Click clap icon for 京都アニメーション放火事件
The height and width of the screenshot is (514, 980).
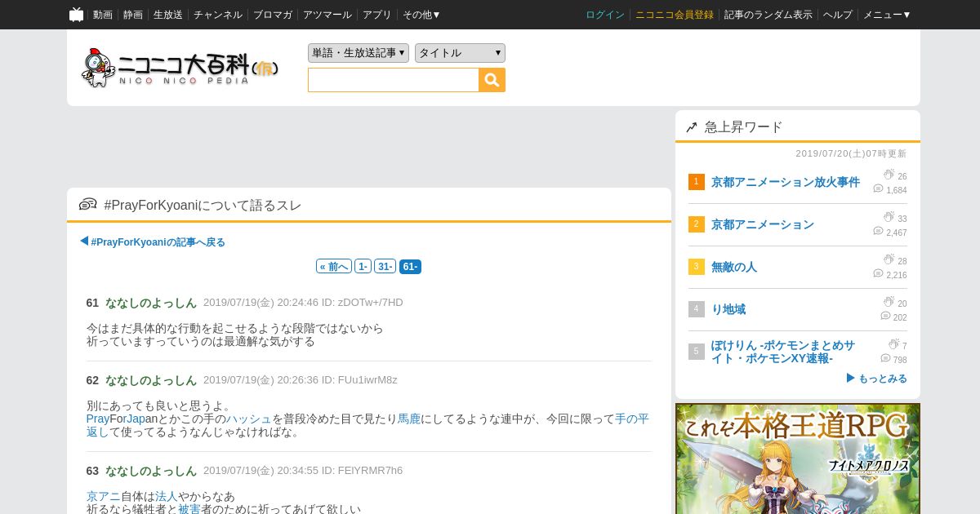point(889,175)
